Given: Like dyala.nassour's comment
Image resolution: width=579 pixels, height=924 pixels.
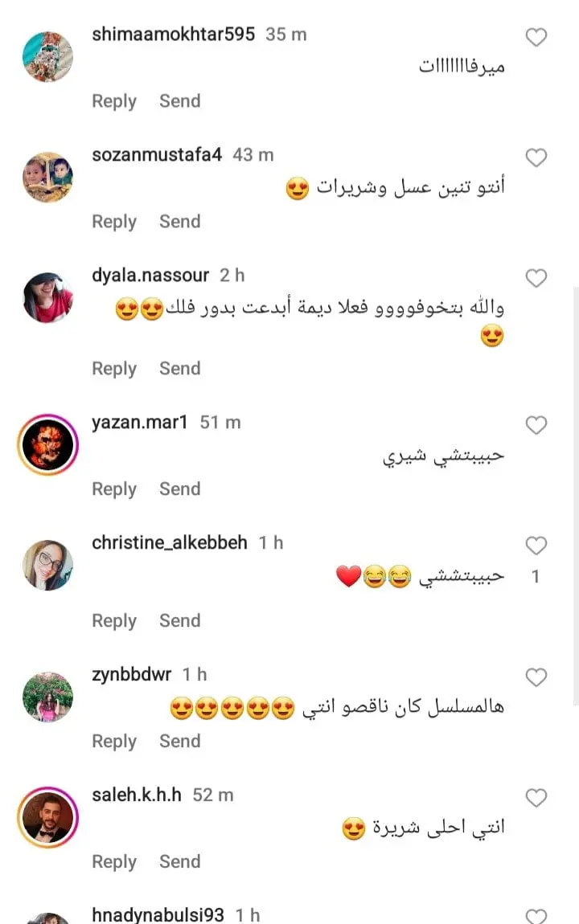Looking at the screenshot, I should tap(536, 277).
